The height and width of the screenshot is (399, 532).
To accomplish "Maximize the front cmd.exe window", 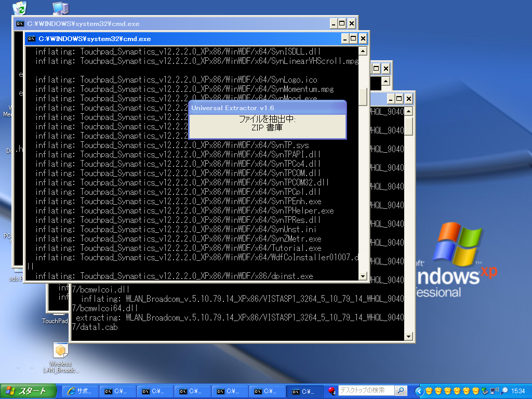I will 353,38.
